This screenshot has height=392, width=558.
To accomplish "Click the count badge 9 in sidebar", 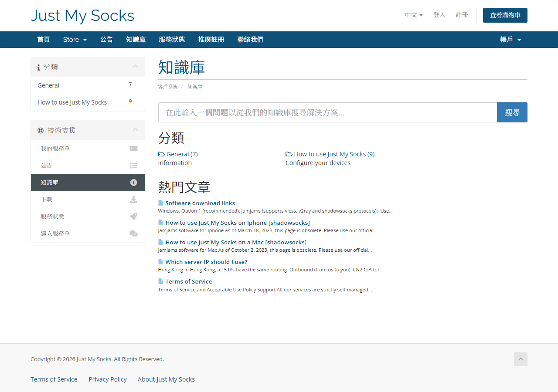I will (x=130, y=101).
